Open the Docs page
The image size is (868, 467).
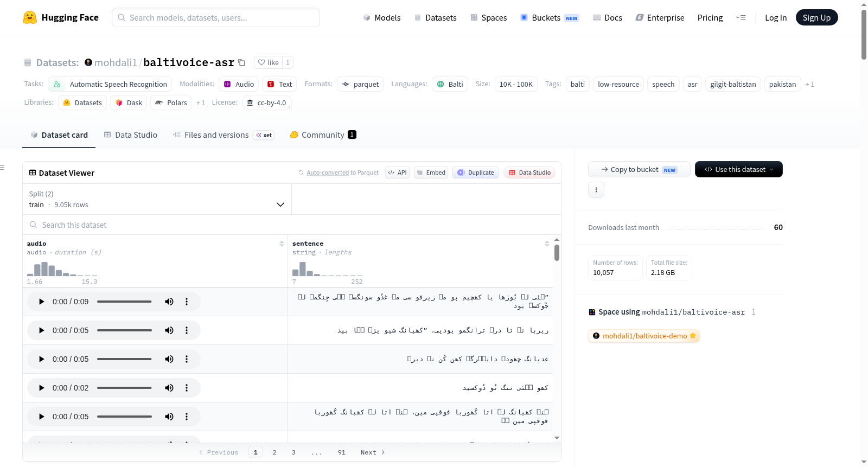[x=608, y=17]
